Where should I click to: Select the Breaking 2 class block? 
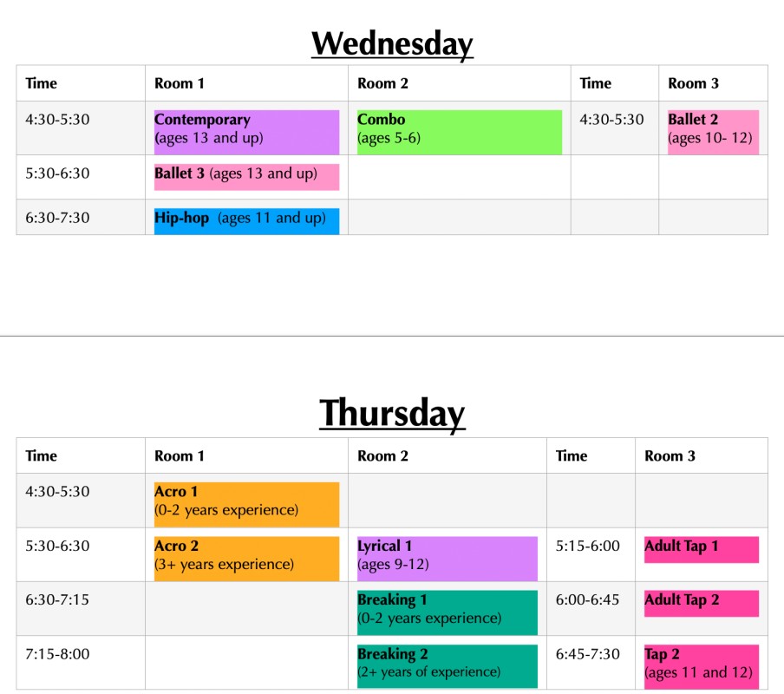click(x=447, y=666)
